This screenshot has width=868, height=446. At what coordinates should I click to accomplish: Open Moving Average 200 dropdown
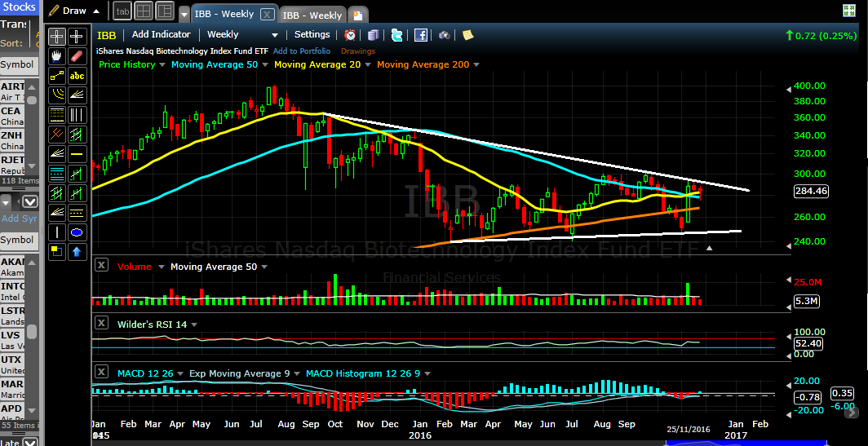point(476,64)
